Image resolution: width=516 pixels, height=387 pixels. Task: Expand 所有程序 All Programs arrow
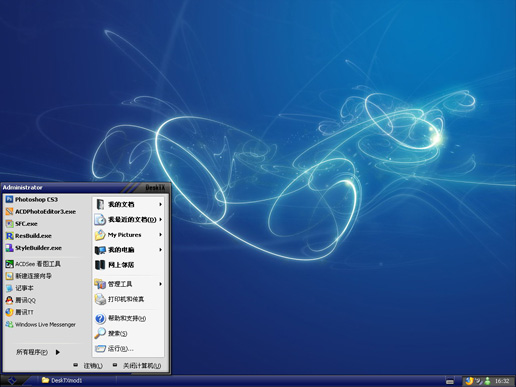(x=58, y=352)
